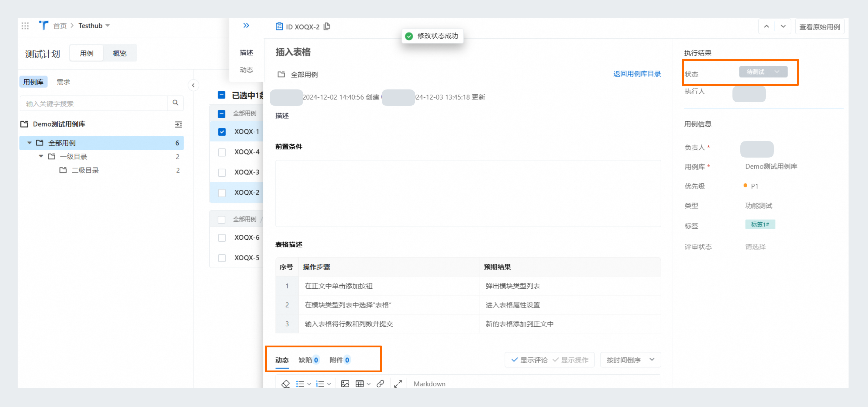The width and height of the screenshot is (868, 407).
Task: Check the XOQX-2 checkbox
Action: point(222,193)
